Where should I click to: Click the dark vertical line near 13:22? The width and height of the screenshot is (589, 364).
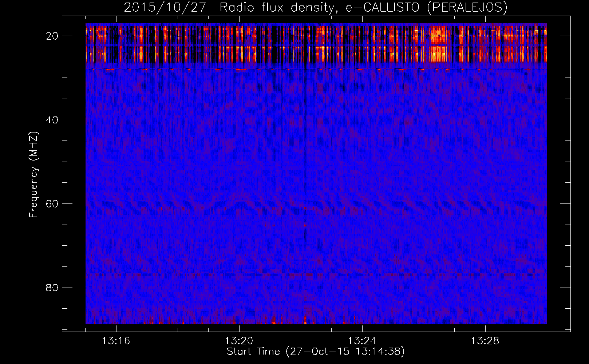tap(305, 146)
